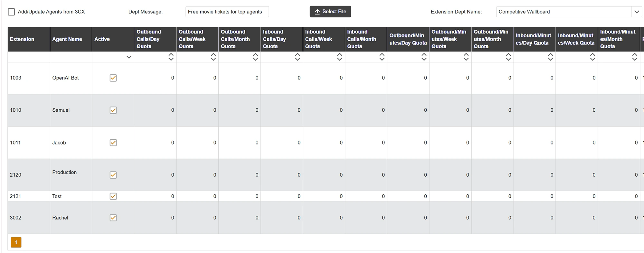Adjust Outbound Calls/Month Quota filter stepper
644x253 pixels.
pyautogui.click(x=255, y=57)
